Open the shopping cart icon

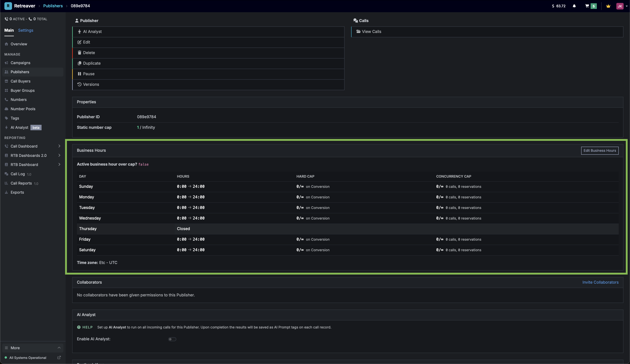point(587,6)
